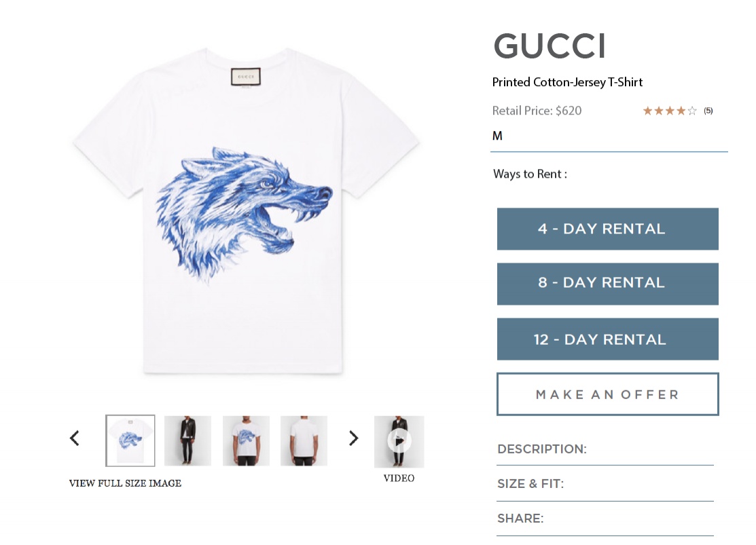Select the model back view thumbnail
Viewport: 756px width, 545px height.
tap(304, 440)
